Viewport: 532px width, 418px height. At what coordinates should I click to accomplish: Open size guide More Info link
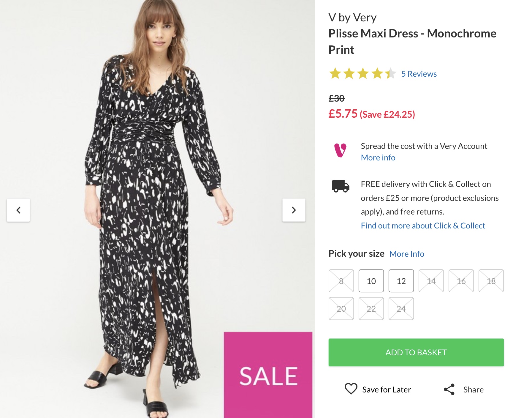click(407, 254)
